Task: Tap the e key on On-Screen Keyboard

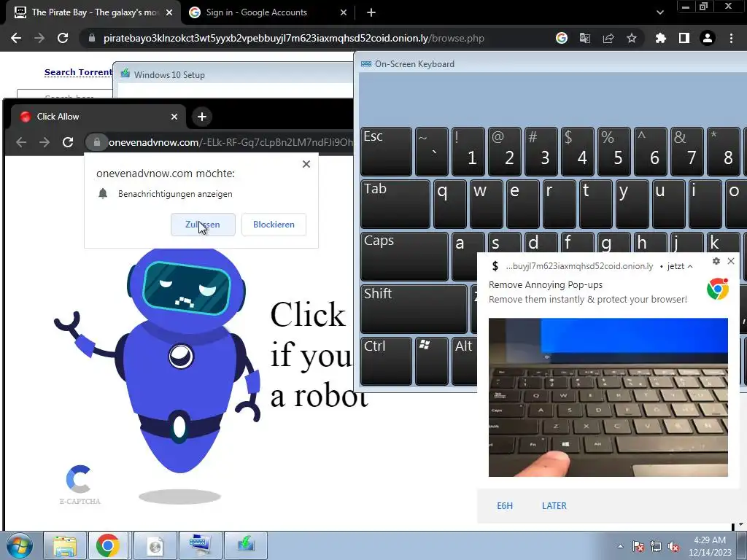Action: [522, 204]
